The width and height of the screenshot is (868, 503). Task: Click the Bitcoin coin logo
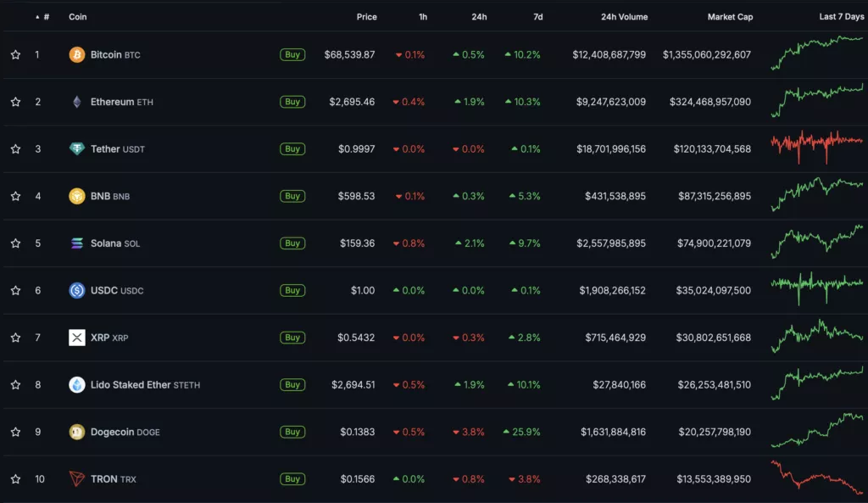pyautogui.click(x=77, y=55)
